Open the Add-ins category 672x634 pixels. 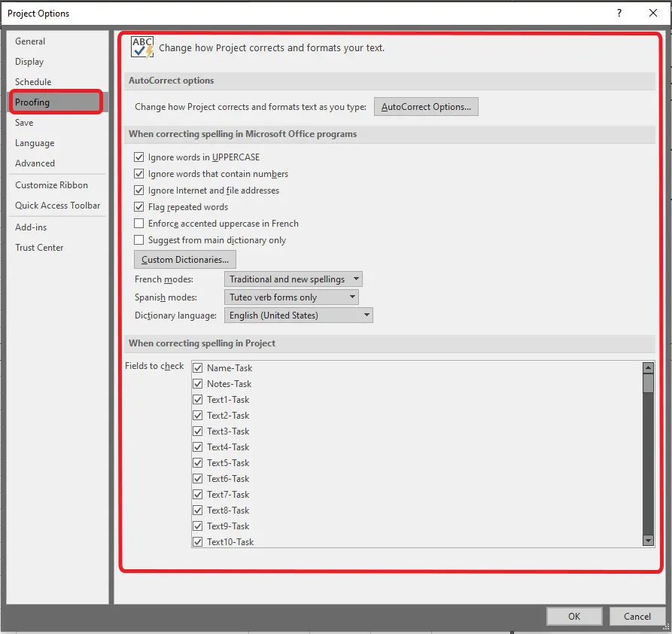tap(58, 227)
